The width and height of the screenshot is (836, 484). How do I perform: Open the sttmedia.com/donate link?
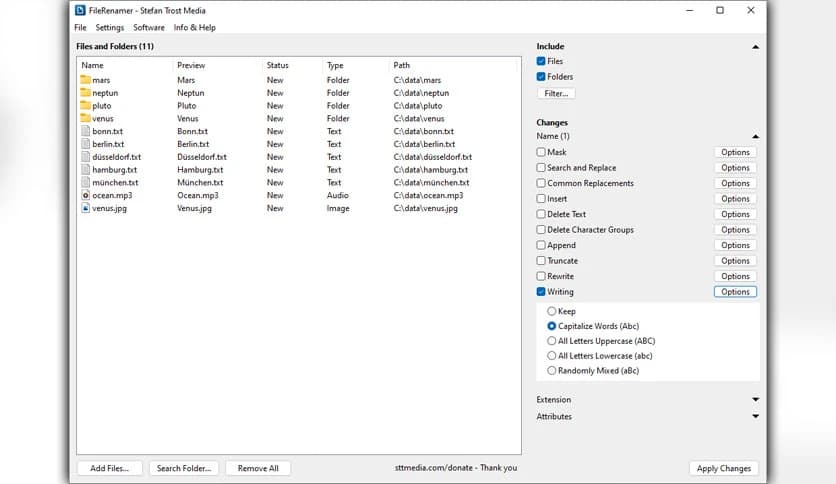[x=456, y=467]
